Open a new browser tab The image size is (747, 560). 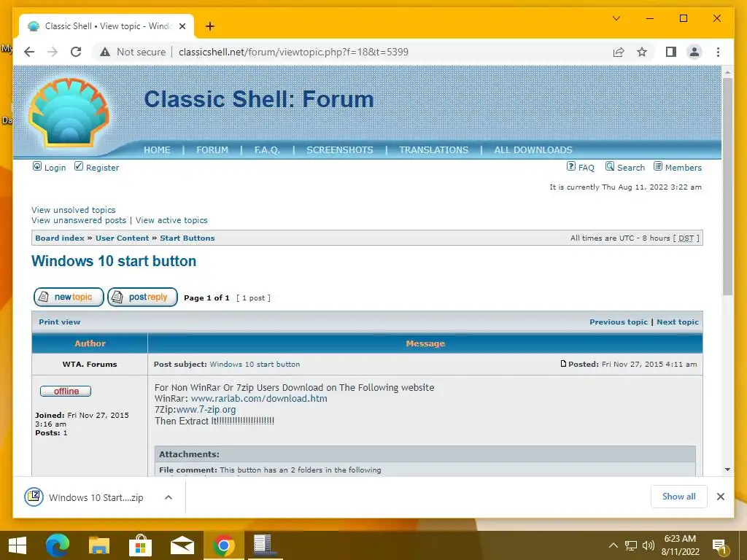(209, 26)
